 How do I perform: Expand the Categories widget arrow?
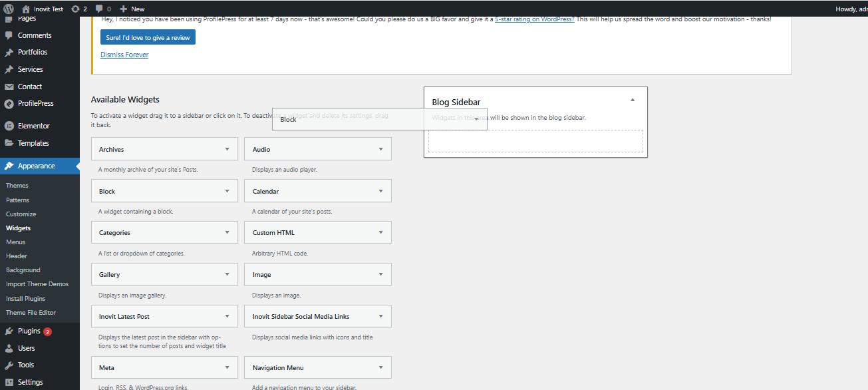[227, 232]
